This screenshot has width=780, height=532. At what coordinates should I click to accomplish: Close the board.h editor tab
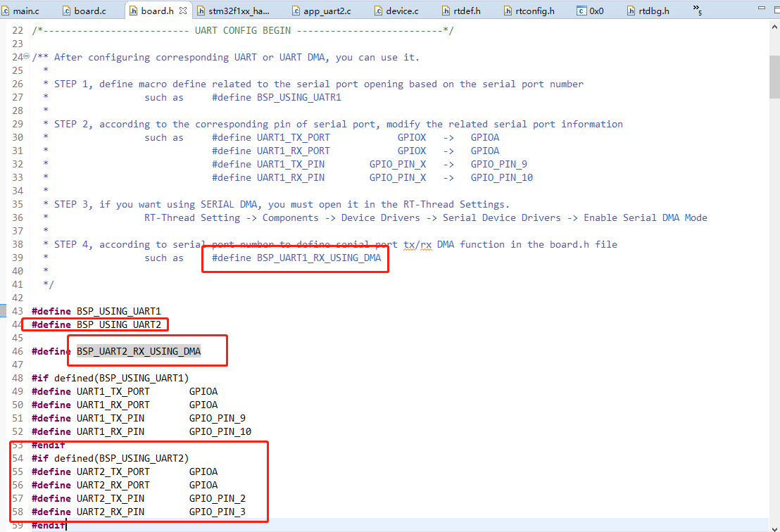(x=182, y=11)
